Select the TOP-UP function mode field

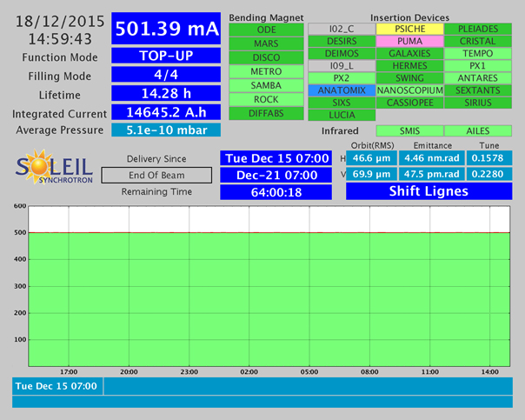click(x=166, y=57)
